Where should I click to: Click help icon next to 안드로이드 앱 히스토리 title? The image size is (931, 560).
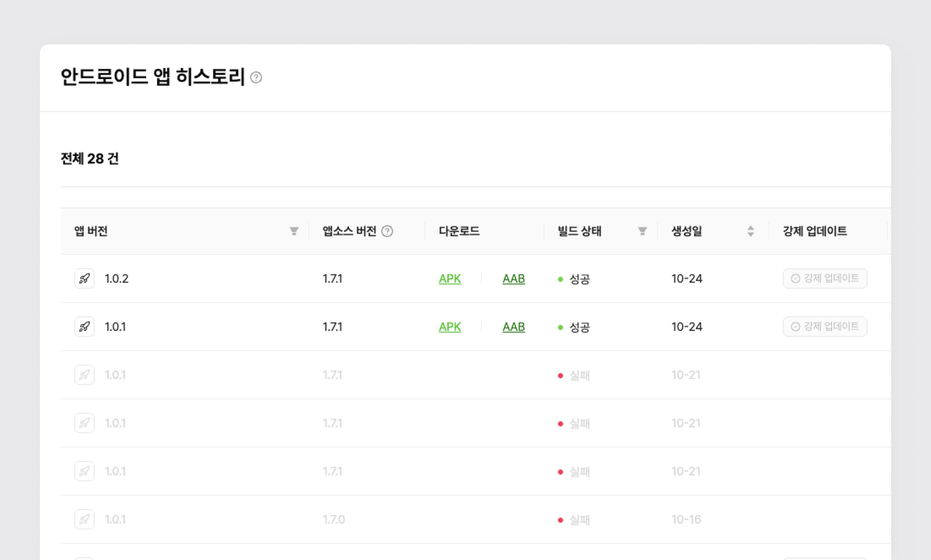point(256,77)
